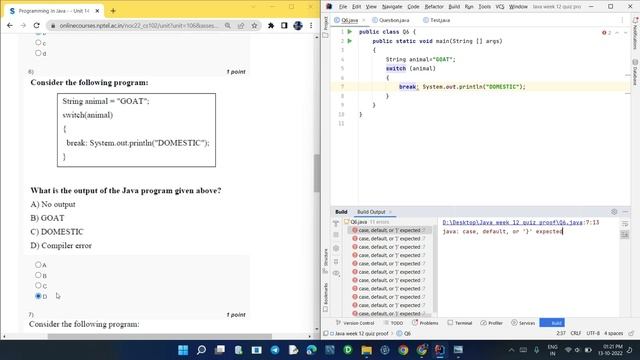
Task: Open the Q6.java error file path link
Action: click(512, 222)
